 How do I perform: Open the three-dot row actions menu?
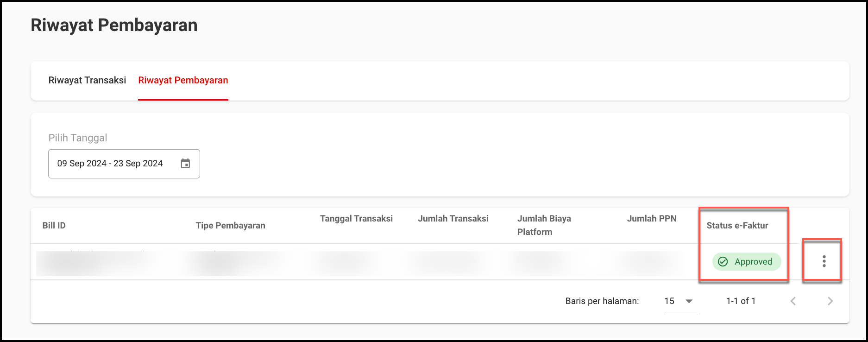tap(824, 261)
